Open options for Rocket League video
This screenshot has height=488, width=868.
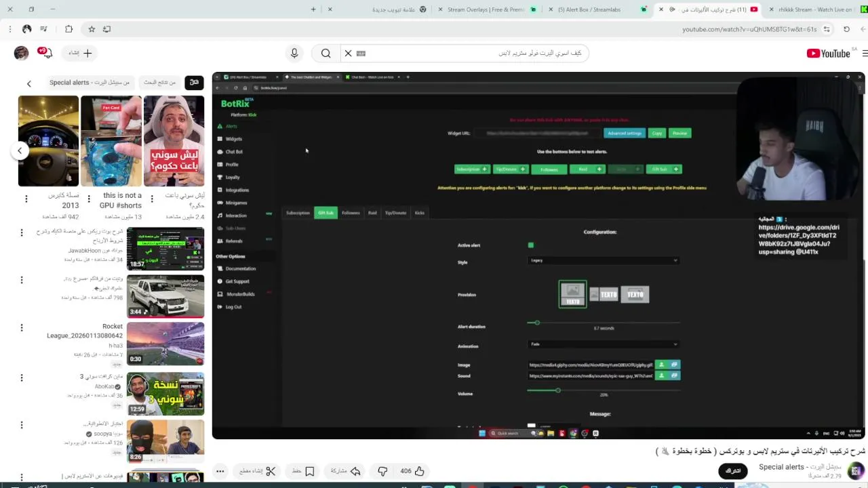pos(21,327)
